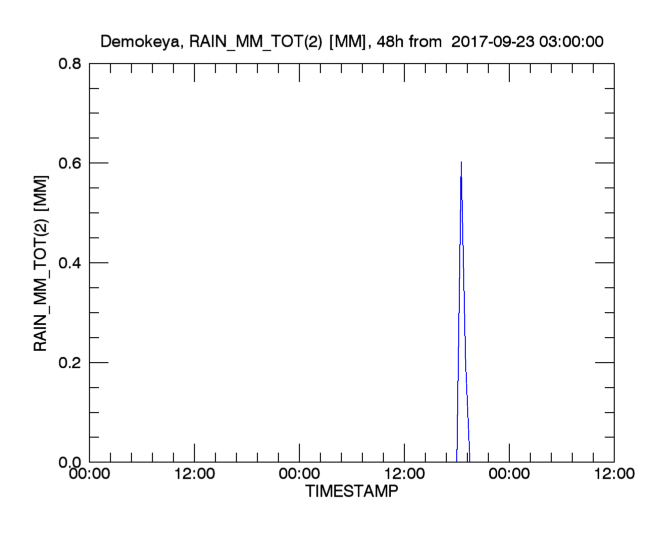The height and width of the screenshot is (533, 666).
Task: Click the 0.6 y-axis tick label
Action: pyautogui.click(x=69, y=162)
